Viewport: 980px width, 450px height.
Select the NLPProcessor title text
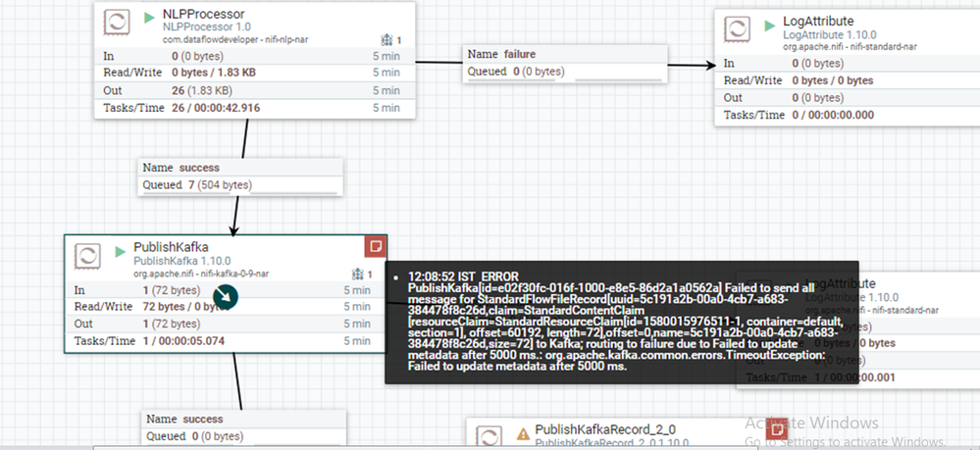204,14
